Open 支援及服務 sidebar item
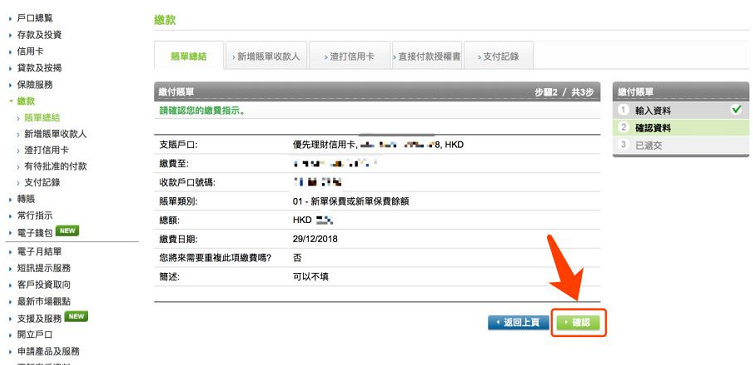The image size is (753, 365). tap(39, 318)
